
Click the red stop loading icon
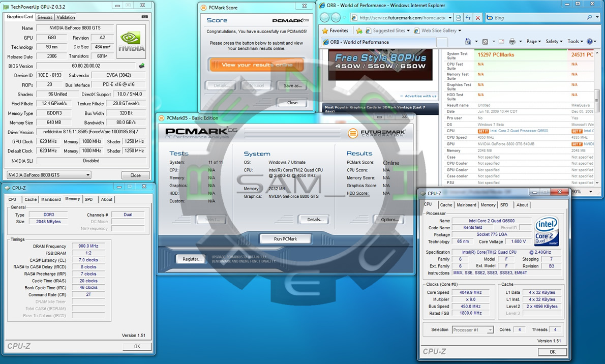point(478,18)
